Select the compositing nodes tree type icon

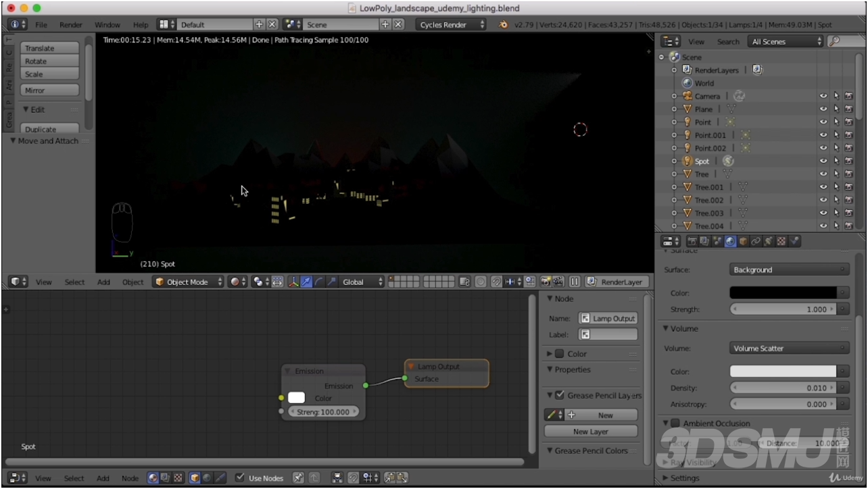(x=165, y=478)
